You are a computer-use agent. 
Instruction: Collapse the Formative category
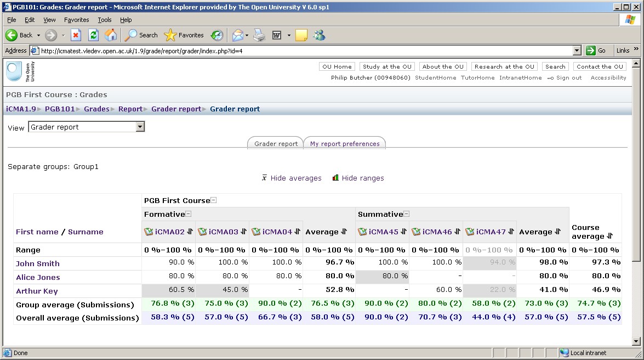(189, 214)
